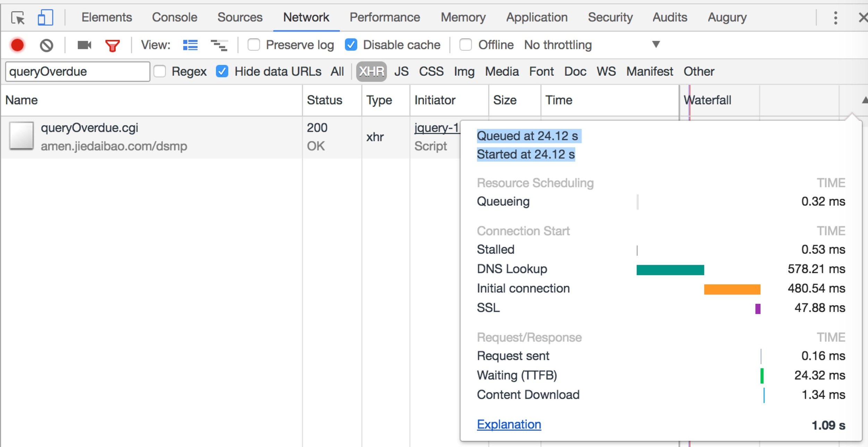Image resolution: width=868 pixels, height=447 pixels.
Task: Click the inspect element cursor icon
Action: pos(18,17)
